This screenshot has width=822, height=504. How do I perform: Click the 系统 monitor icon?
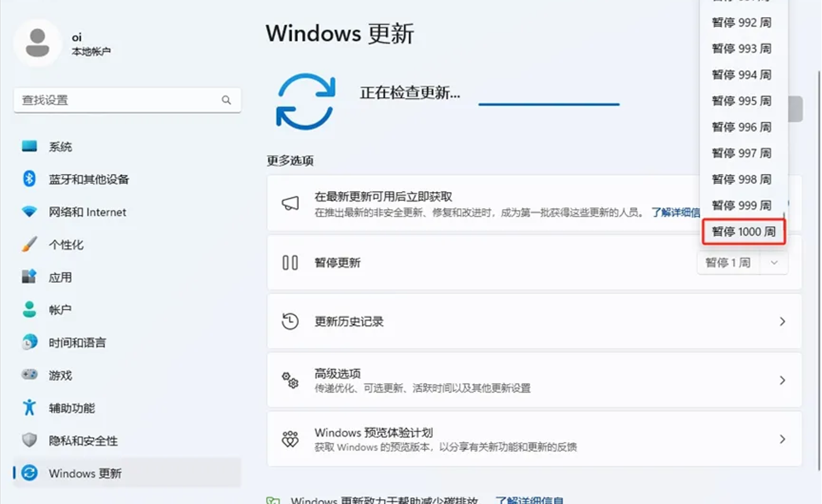click(29, 146)
